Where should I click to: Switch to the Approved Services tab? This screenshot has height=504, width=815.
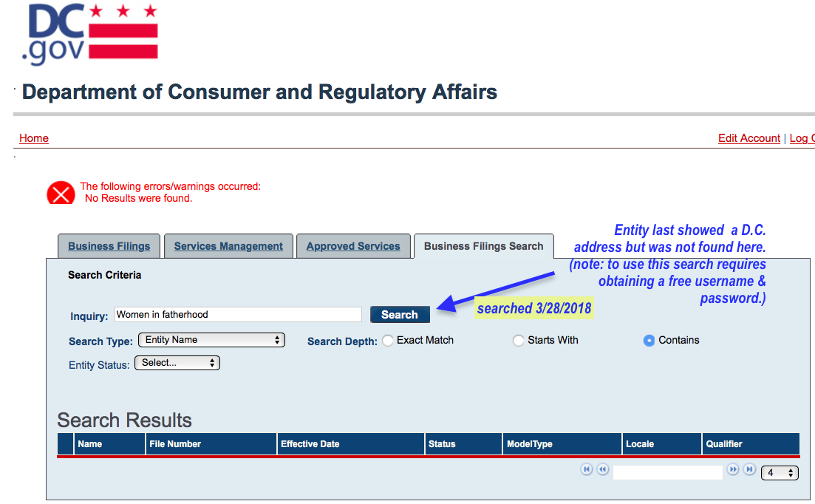tap(353, 246)
